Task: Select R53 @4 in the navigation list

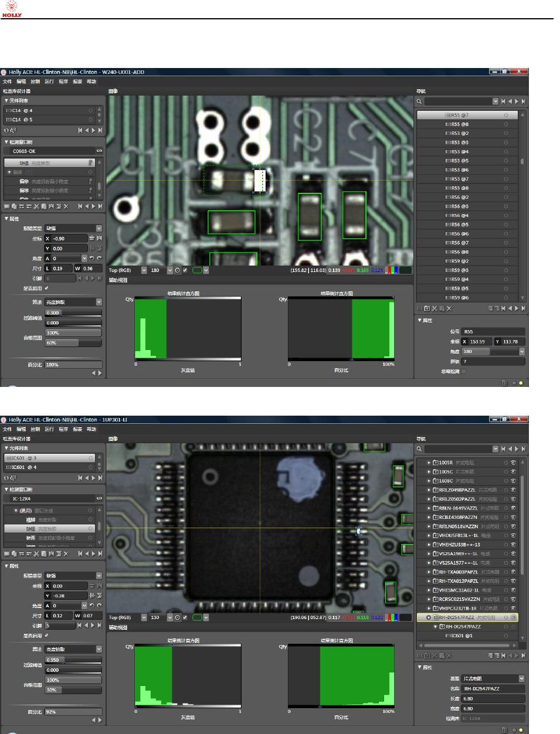Action: pos(457,152)
